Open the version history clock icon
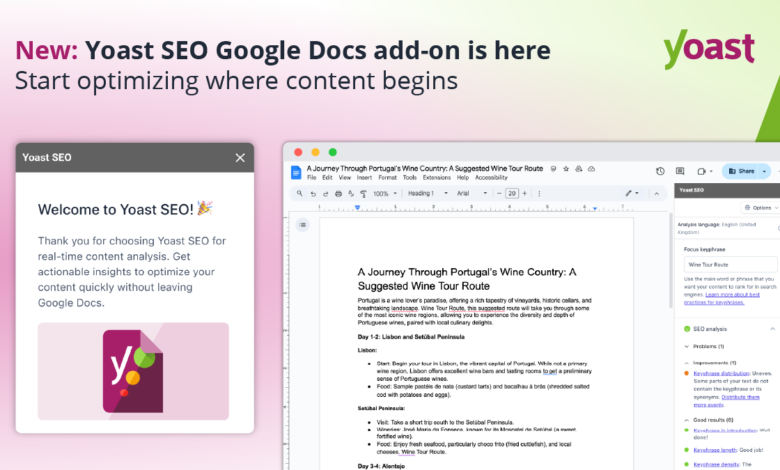 click(660, 171)
